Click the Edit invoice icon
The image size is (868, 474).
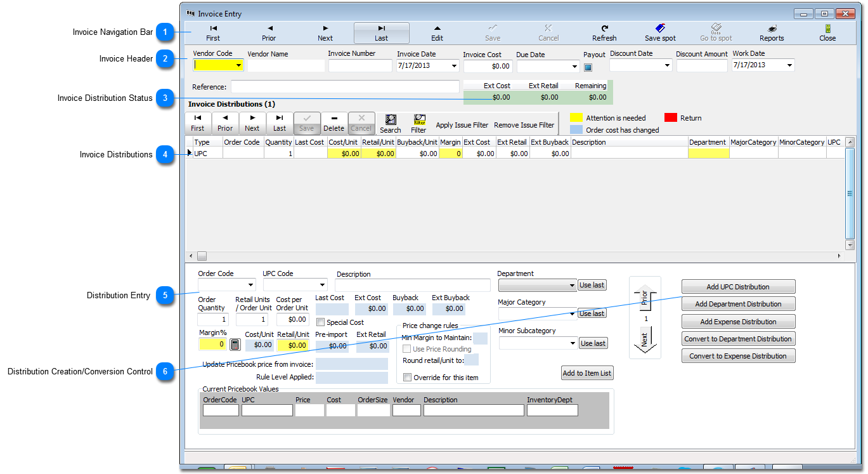tap(437, 33)
